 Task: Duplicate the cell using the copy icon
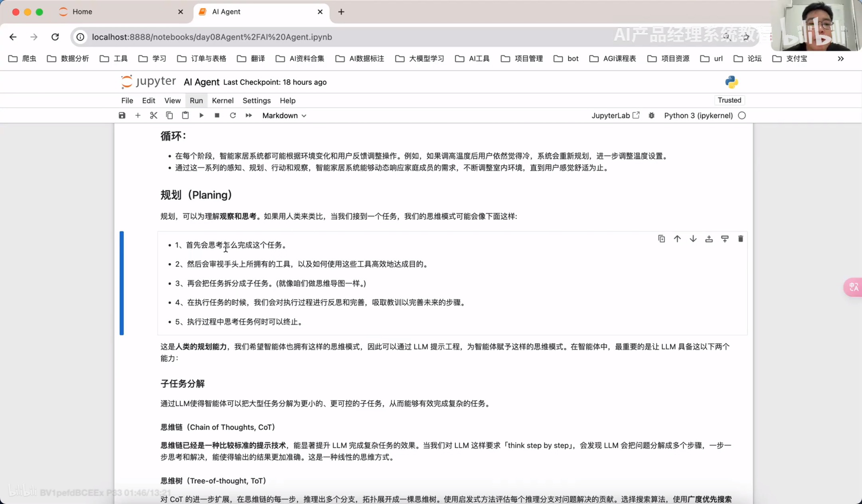pos(661,239)
